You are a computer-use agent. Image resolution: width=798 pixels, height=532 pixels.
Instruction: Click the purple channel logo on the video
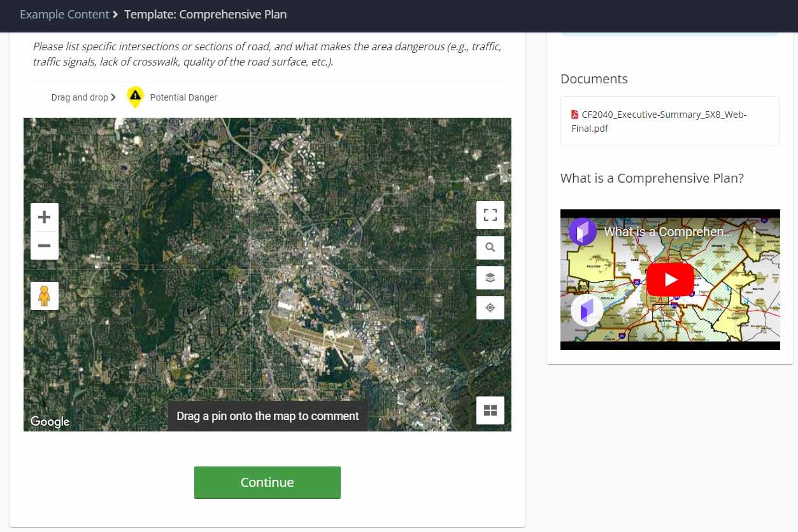pyautogui.click(x=583, y=232)
